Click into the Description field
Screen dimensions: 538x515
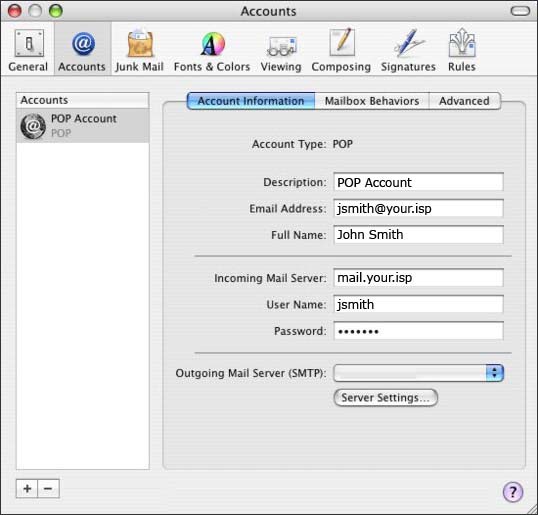pyautogui.click(x=418, y=182)
